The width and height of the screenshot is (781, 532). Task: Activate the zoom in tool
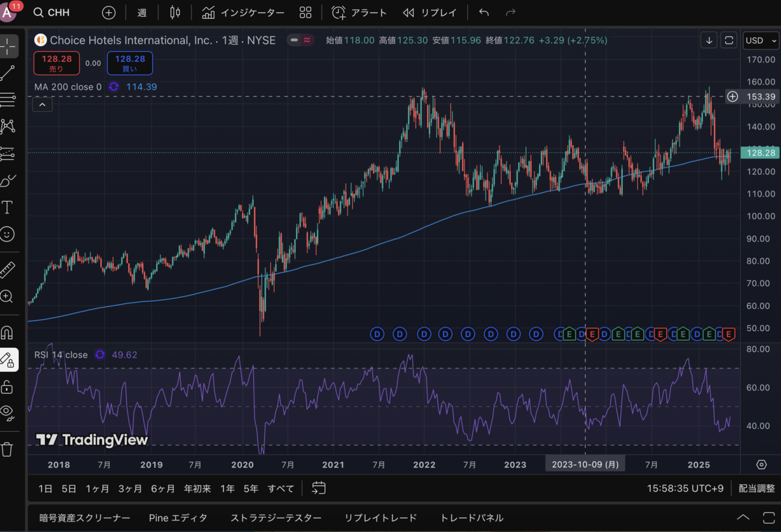[x=7, y=297]
